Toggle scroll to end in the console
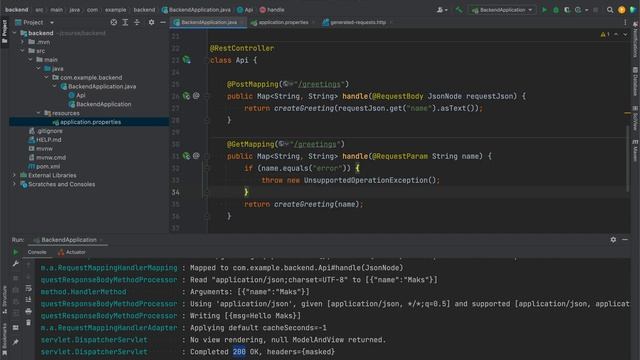Image resolution: width=640 pixels, height=360 pixels. coord(28,300)
